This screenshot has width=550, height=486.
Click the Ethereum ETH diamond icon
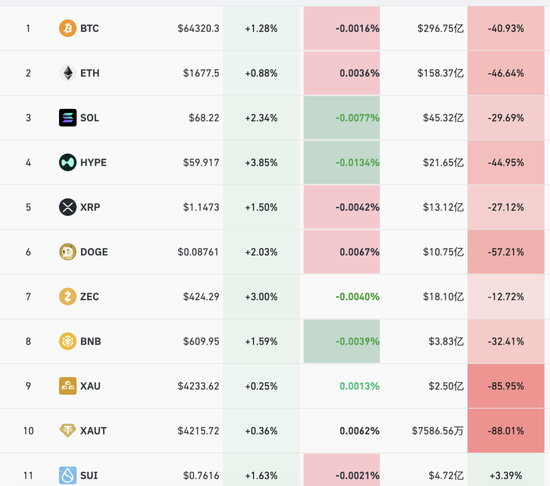tap(68, 73)
